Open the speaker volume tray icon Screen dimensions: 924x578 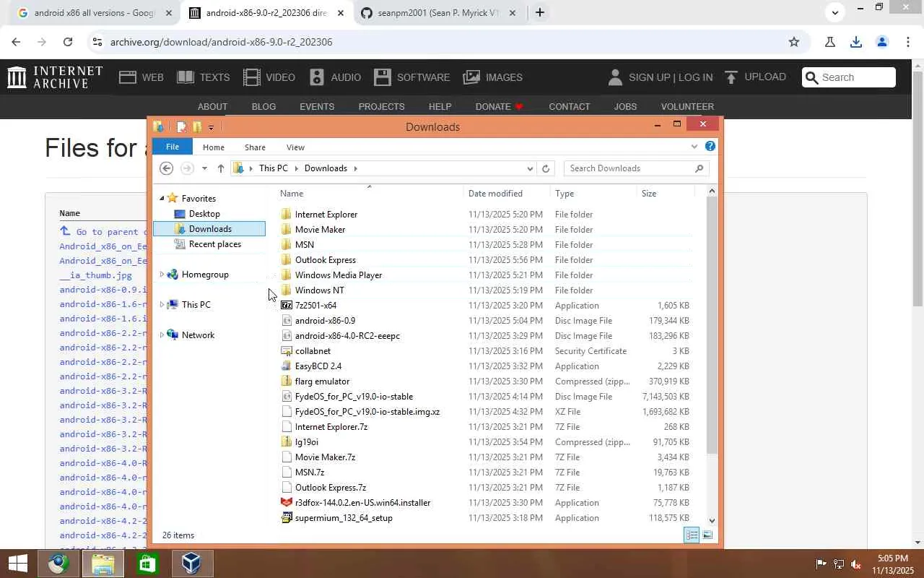pos(856,564)
